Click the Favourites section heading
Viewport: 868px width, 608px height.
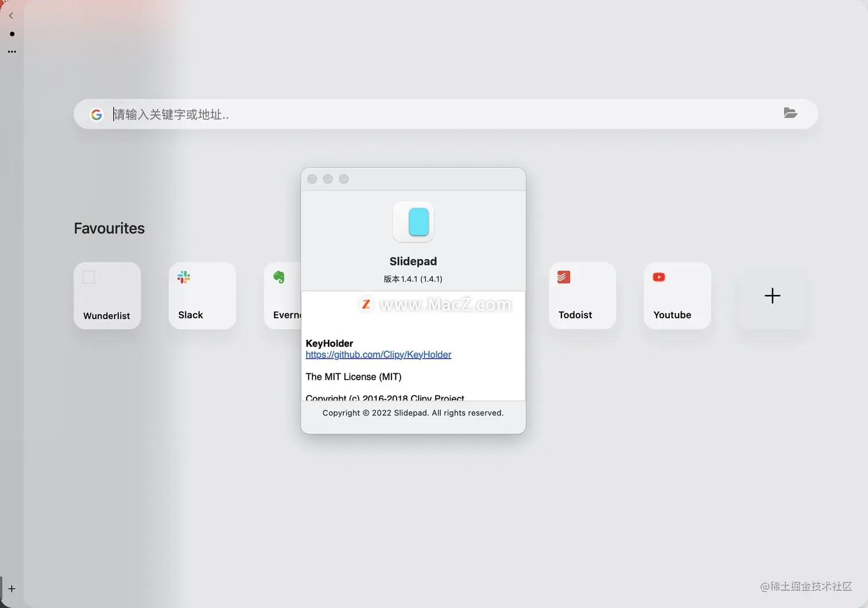coord(109,228)
